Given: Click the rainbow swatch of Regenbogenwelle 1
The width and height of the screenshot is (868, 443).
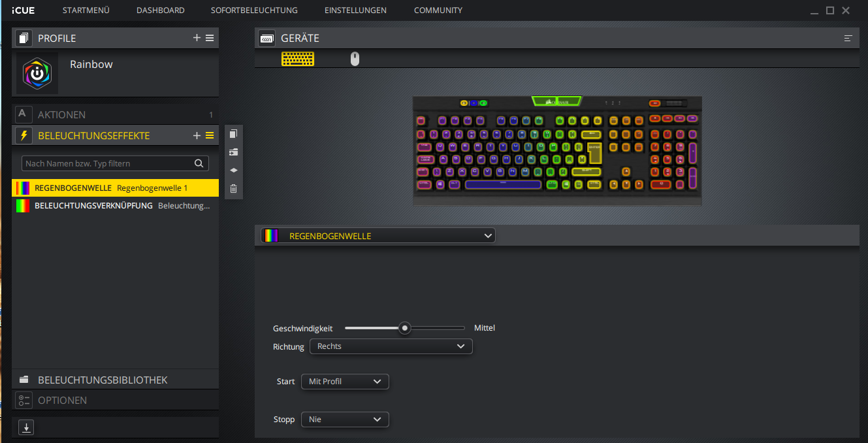Looking at the screenshot, I should coord(23,188).
